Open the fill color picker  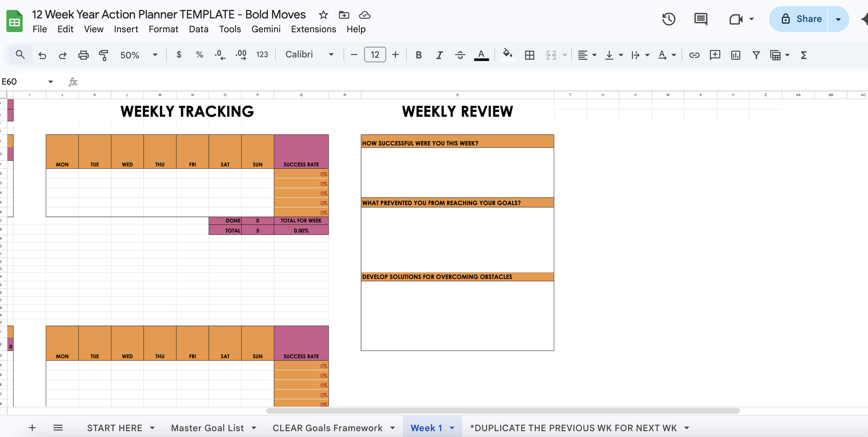tap(507, 54)
